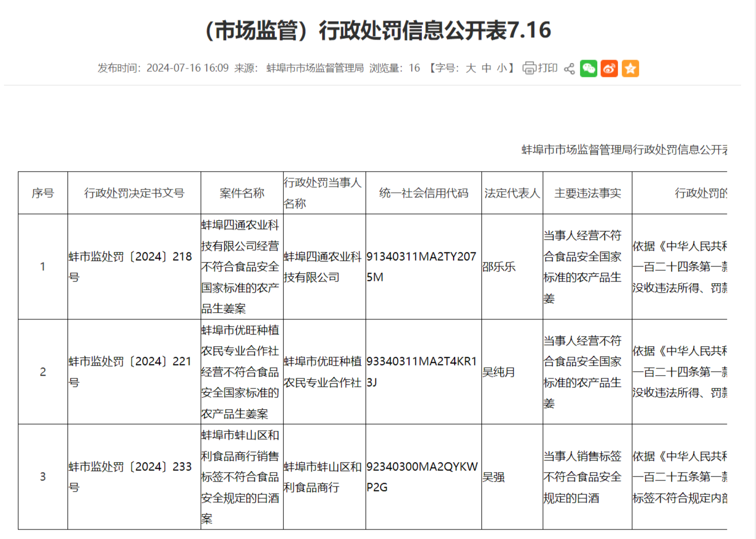Click case name cell for 优旺种植农民专业合作社 ginger case
Image resolution: width=756 pixels, height=539 pixels.
(242, 372)
